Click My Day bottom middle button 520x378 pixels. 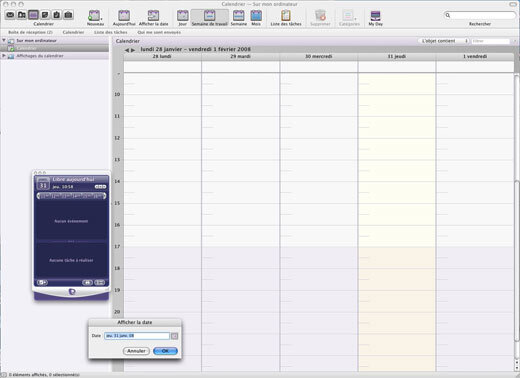point(87,283)
